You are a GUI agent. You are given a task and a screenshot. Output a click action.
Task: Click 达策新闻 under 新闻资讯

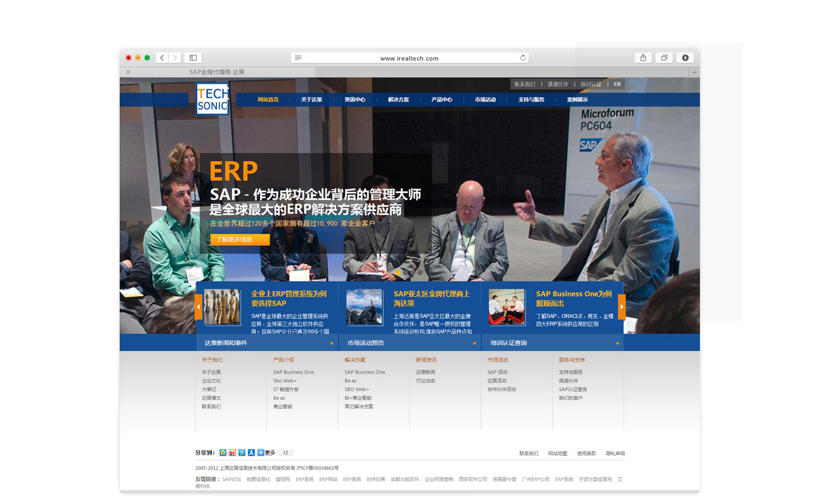point(425,372)
